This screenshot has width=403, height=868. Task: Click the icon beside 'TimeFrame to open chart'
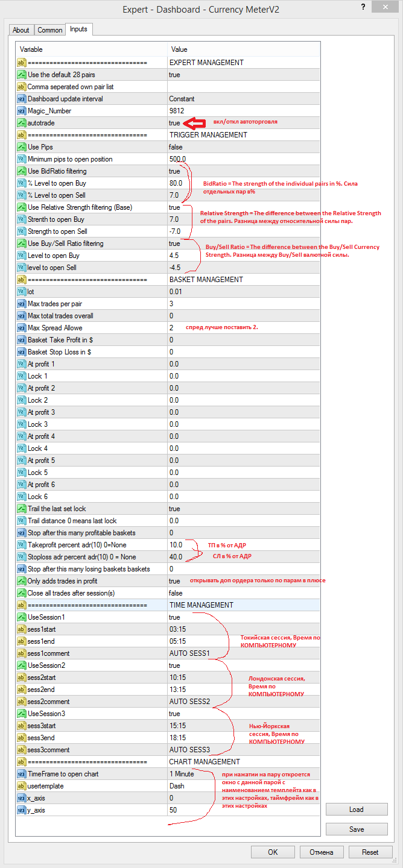21,774
